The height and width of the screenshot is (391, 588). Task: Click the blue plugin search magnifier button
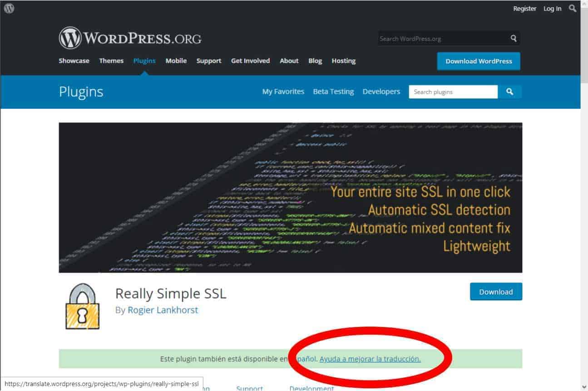click(x=510, y=92)
